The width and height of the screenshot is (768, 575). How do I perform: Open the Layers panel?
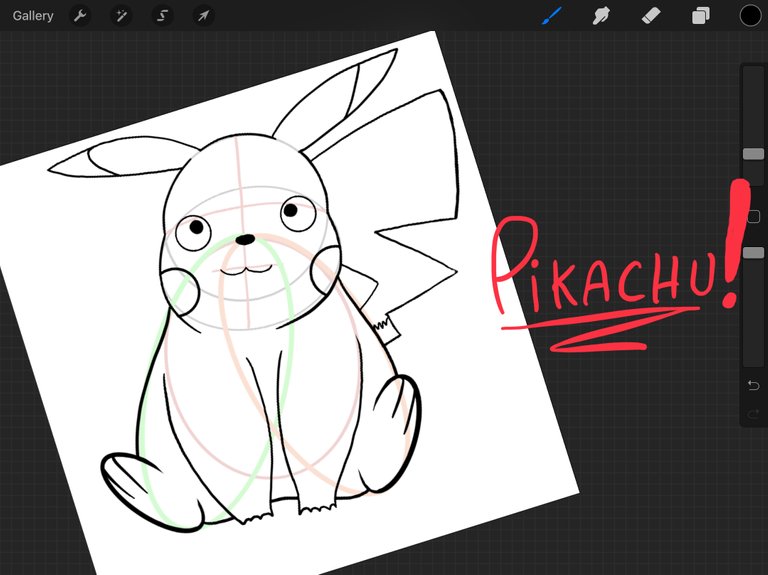[x=700, y=16]
